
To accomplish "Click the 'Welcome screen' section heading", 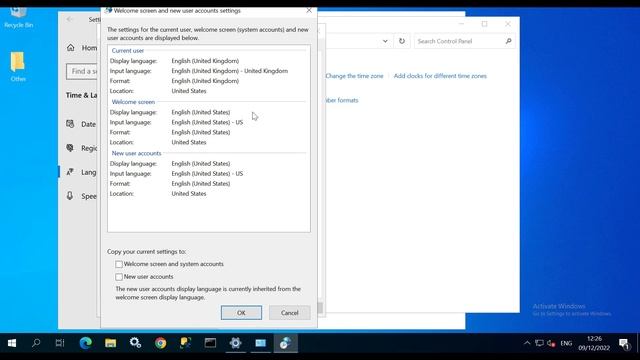I will pos(133,102).
